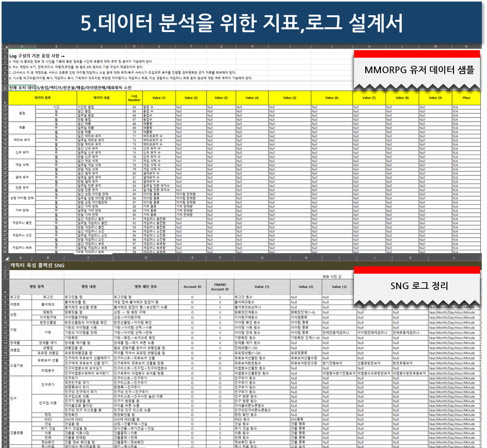
Task: Click the grey '행동 패턴 경로' header cell
Action: [x=146, y=287]
